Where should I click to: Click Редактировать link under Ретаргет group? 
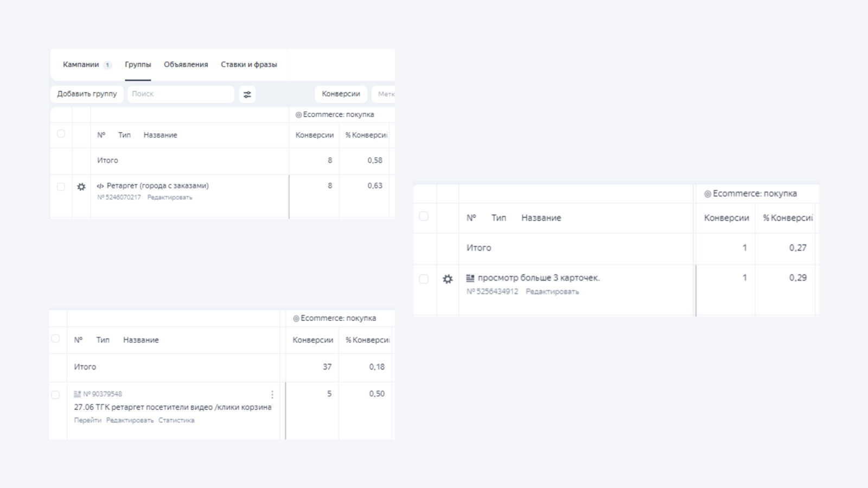(x=170, y=197)
